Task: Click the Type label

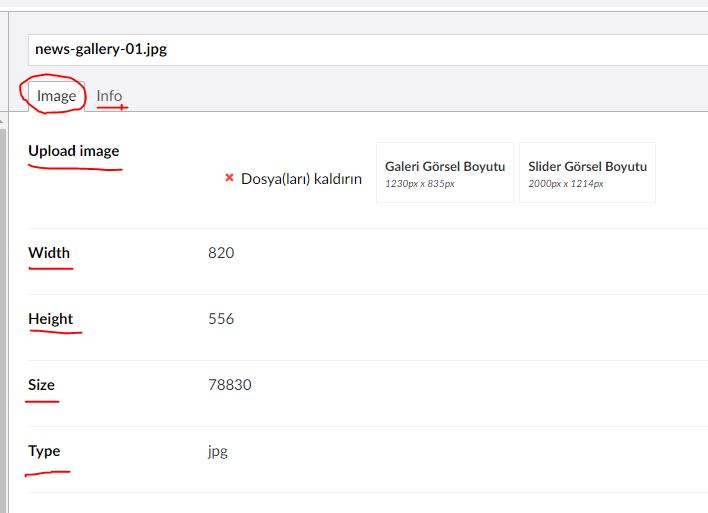Action: point(44,451)
